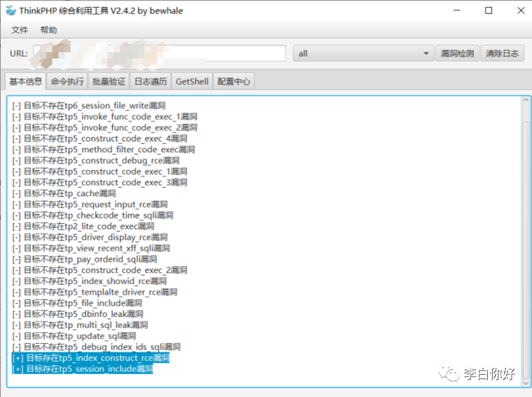Screen dimensions: 532x397
Task: Switch to the 配置中心 tab
Action: point(234,81)
